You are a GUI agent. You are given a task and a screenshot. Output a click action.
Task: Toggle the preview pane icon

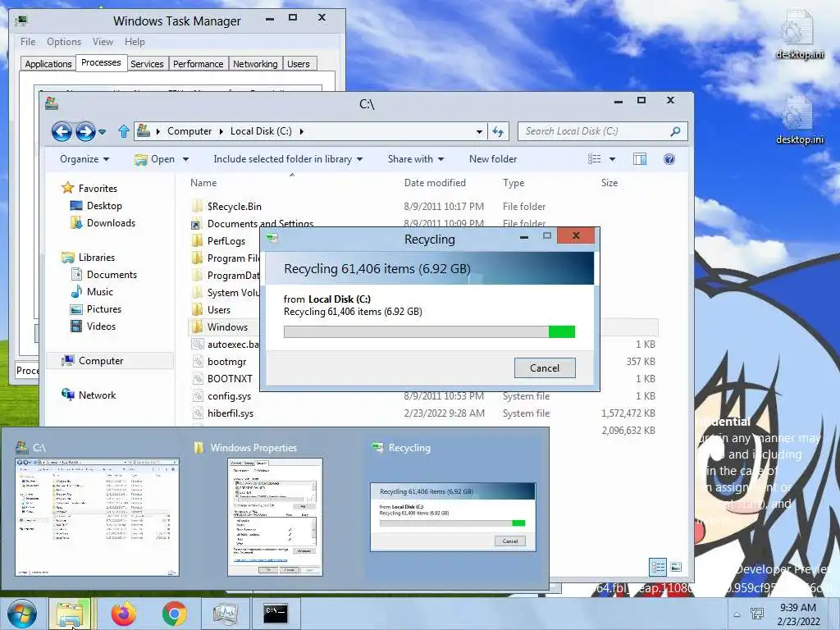[x=640, y=159]
